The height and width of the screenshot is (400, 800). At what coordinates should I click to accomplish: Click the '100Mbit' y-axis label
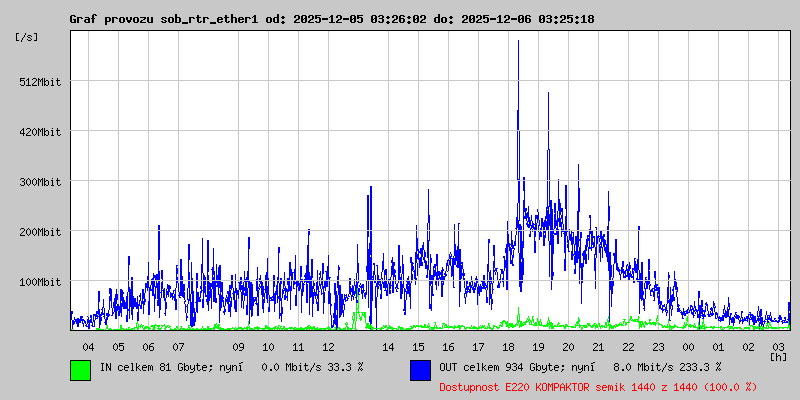pos(42,282)
